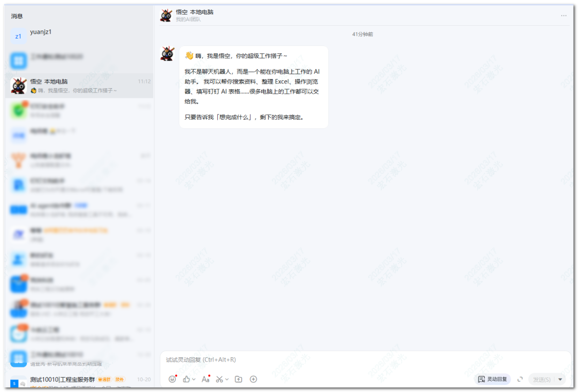
Task: Open conversation with orange trophy avatar
Action: [79, 160]
